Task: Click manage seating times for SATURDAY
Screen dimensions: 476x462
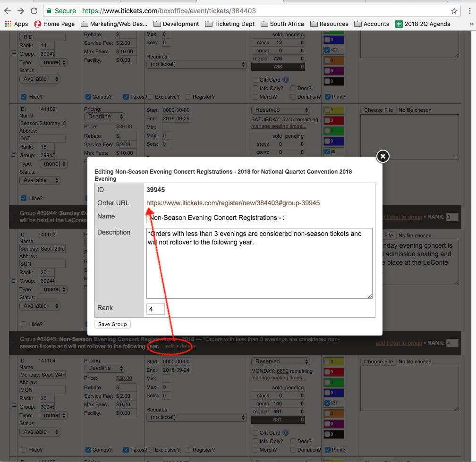Action: coord(279,126)
